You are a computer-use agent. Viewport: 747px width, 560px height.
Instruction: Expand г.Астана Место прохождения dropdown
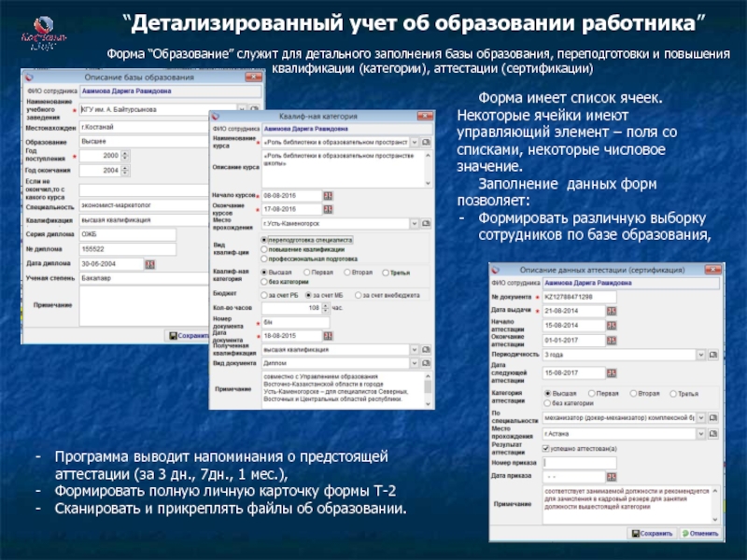pyautogui.click(x=701, y=434)
